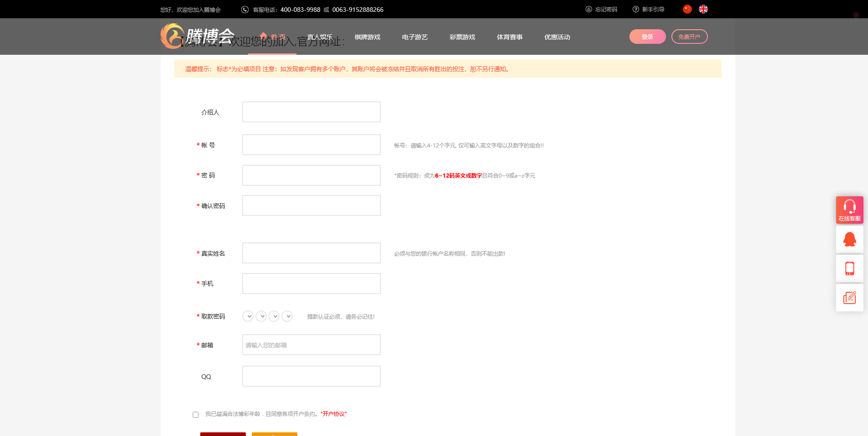
Task: Click the 免费开户 button
Action: pyautogui.click(x=689, y=37)
